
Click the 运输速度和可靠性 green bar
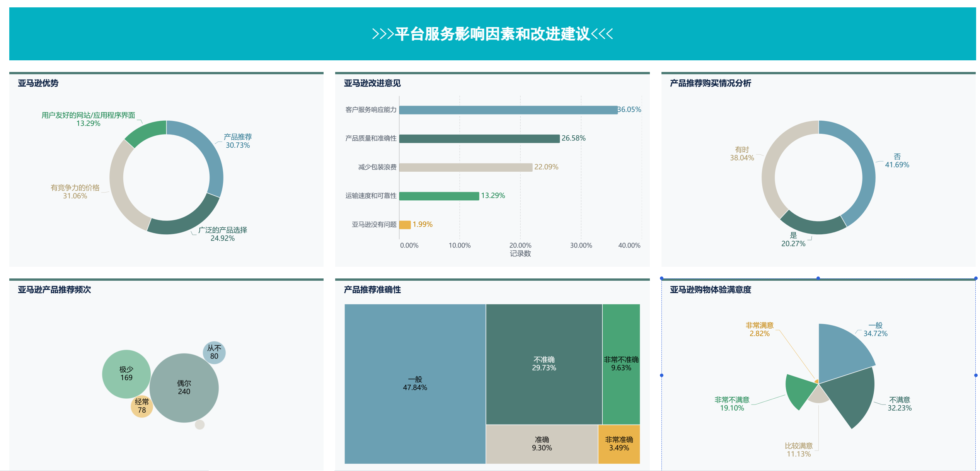click(x=439, y=196)
